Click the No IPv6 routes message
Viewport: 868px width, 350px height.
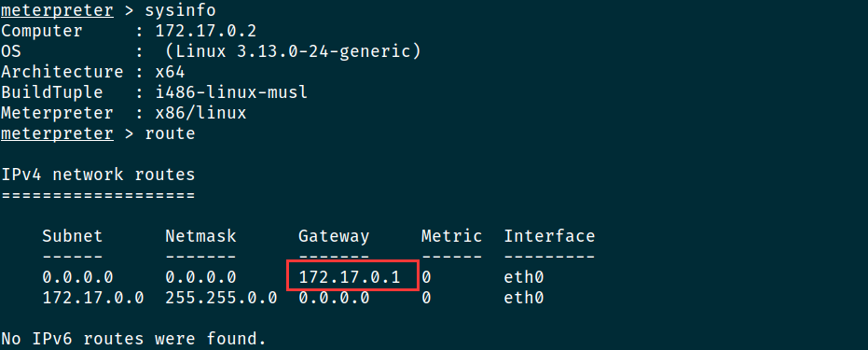click(133, 339)
